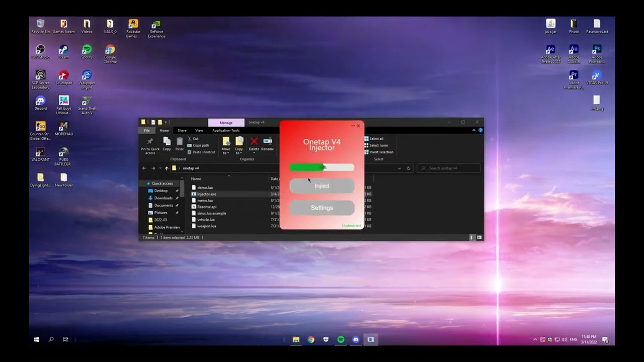The width and height of the screenshot is (644, 362).
Task: Switch to the Home ribbon tab
Action: pos(164,130)
